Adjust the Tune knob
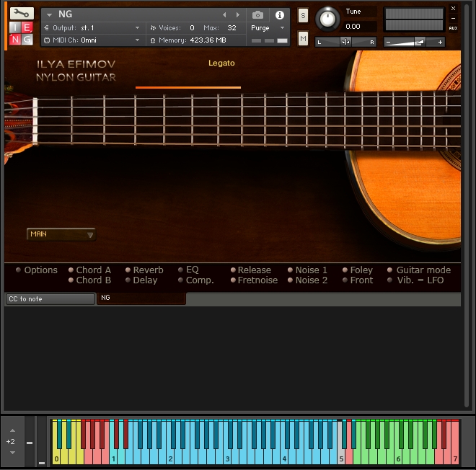Screen dimensions: 476x470 tap(327, 19)
